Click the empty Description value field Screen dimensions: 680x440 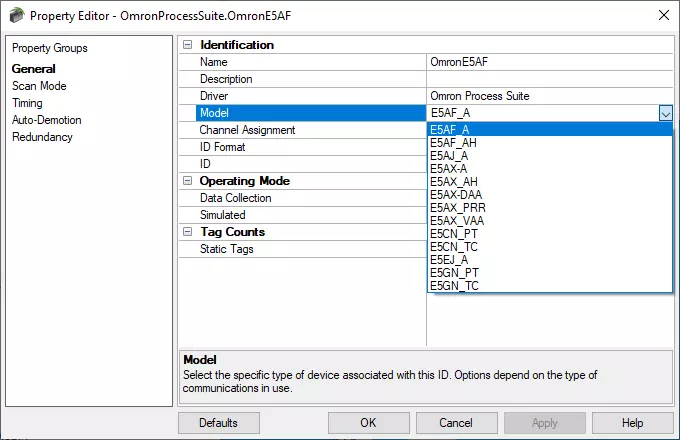tap(549, 79)
